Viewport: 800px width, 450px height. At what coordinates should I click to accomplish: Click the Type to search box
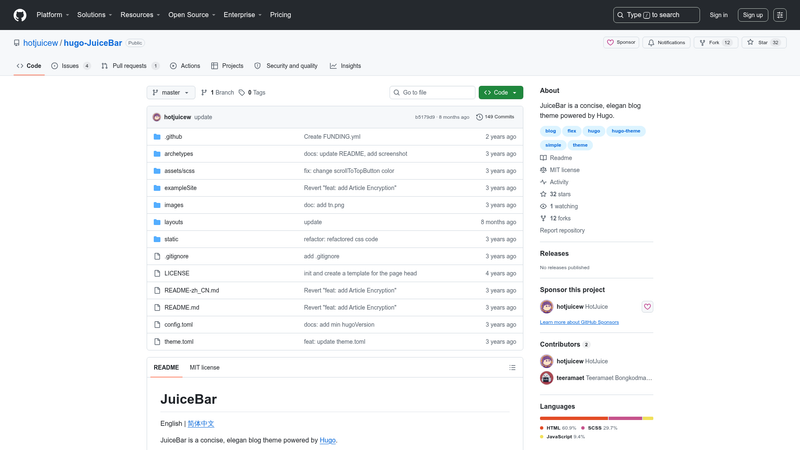[656, 15]
